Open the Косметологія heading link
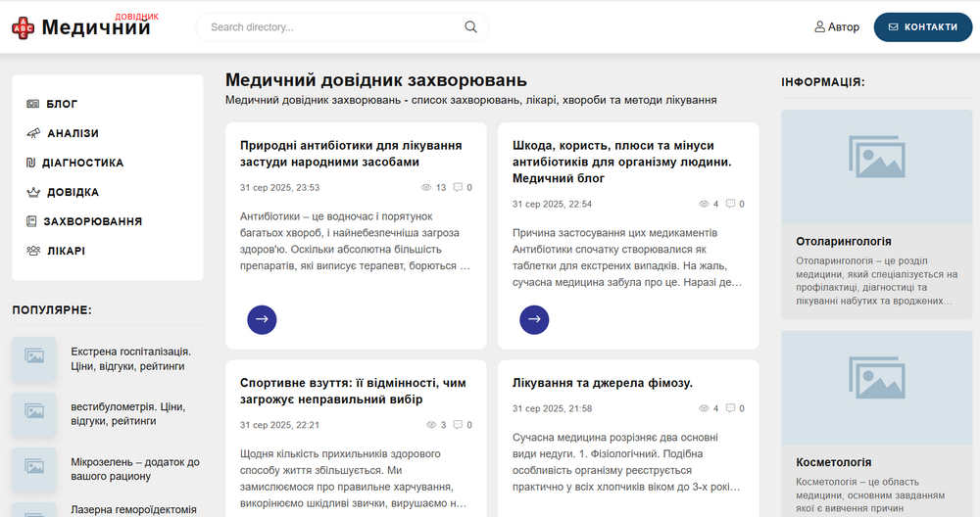Screen dimensions: 980x517 pyautogui.click(x=834, y=462)
